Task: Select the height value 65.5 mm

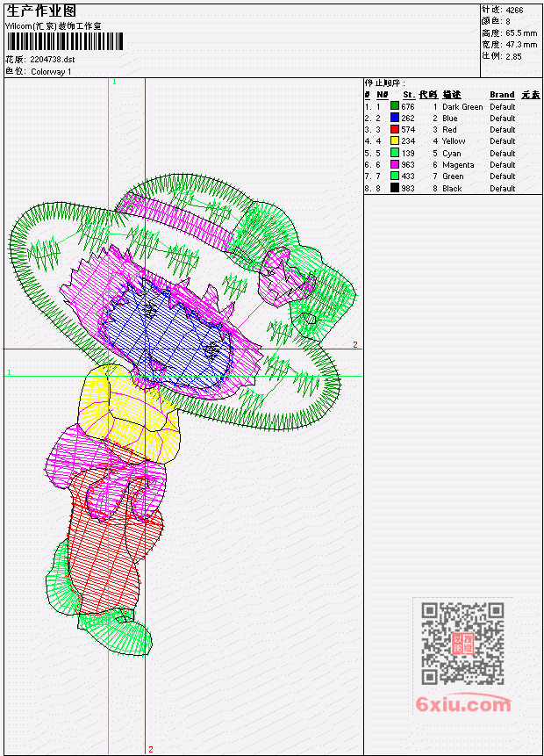Action: click(521, 33)
